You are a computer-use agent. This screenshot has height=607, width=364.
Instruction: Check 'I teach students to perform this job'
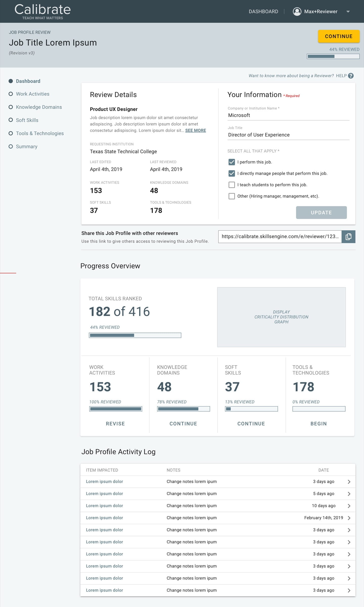pos(231,185)
